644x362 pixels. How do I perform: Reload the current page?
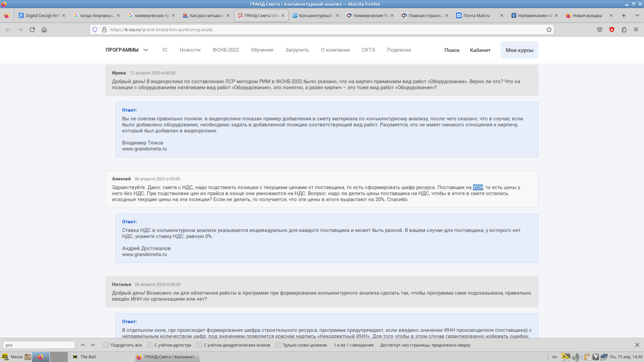pyautogui.click(x=32, y=30)
